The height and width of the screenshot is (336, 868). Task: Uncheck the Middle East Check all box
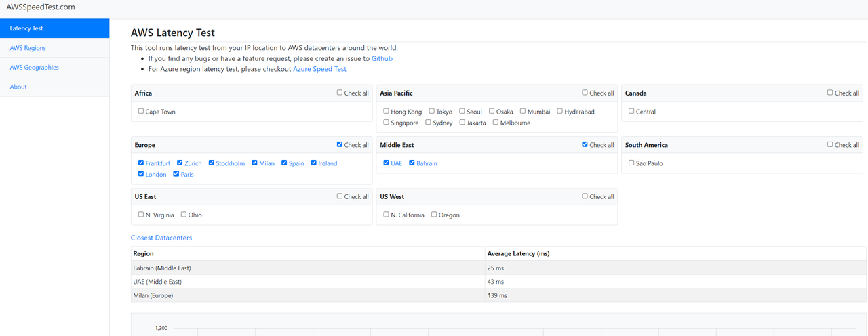pos(585,144)
